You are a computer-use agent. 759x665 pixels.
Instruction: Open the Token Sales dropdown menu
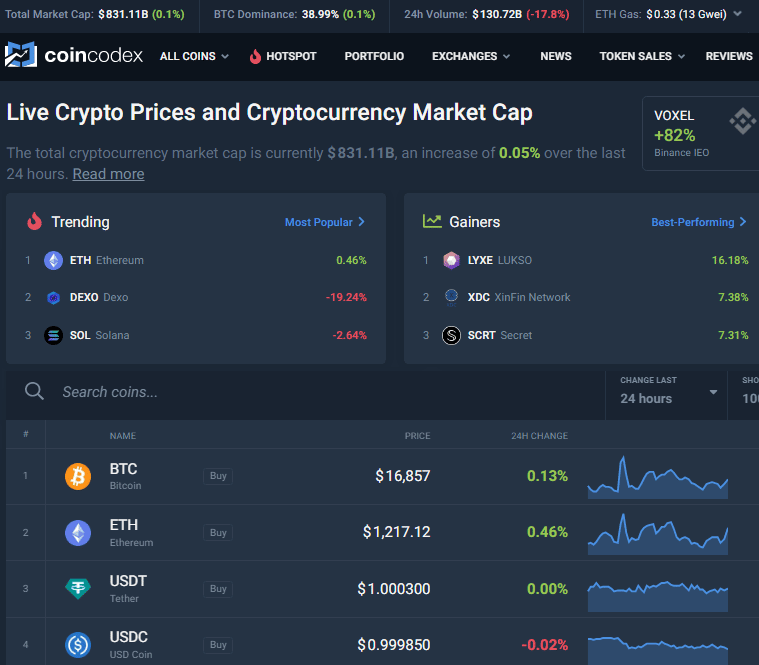click(x=642, y=56)
